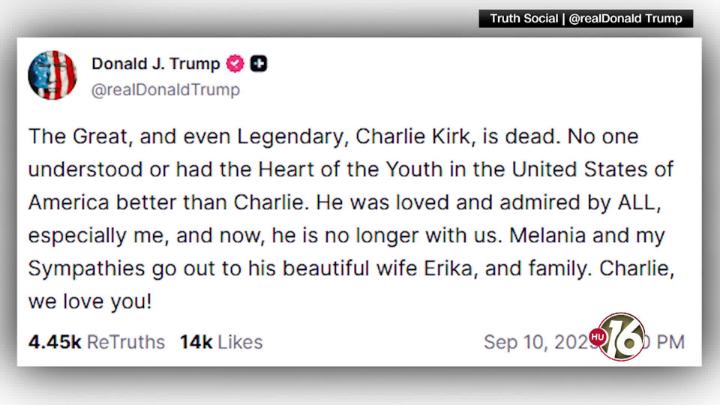Image resolution: width=720 pixels, height=405 pixels.
Task: Open the @realDonaldTrump handle under the name
Action: pos(165,90)
